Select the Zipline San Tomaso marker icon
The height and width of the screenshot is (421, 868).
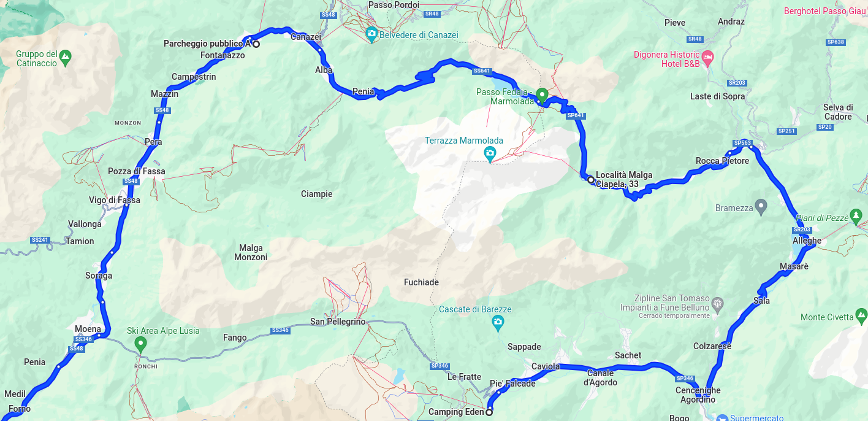[x=718, y=304]
